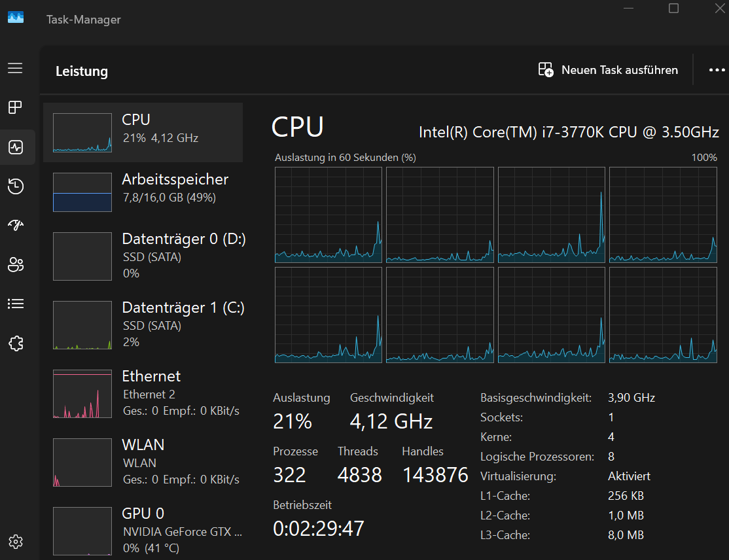
Task: Click the Basisgeschwindigkeit value 3,90 GHz
Action: [631, 398]
